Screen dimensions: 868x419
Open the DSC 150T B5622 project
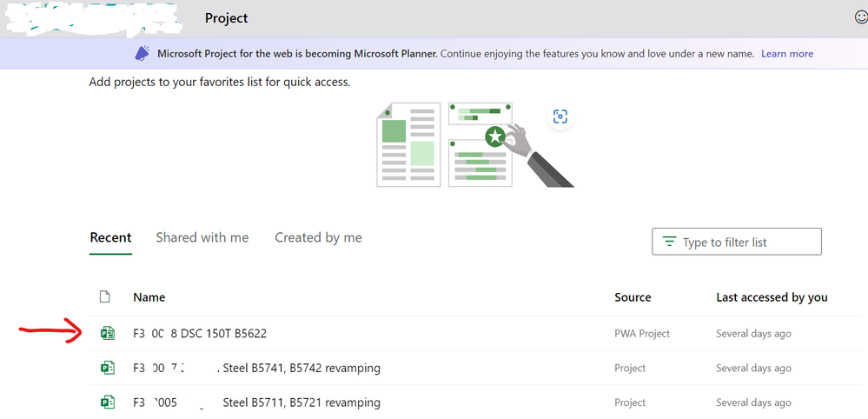[x=200, y=333]
